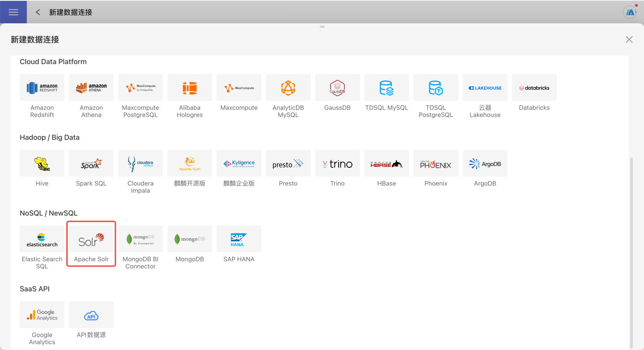Choose Amazon Athena data source
This screenshot has height=350, width=644.
[x=91, y=88]
